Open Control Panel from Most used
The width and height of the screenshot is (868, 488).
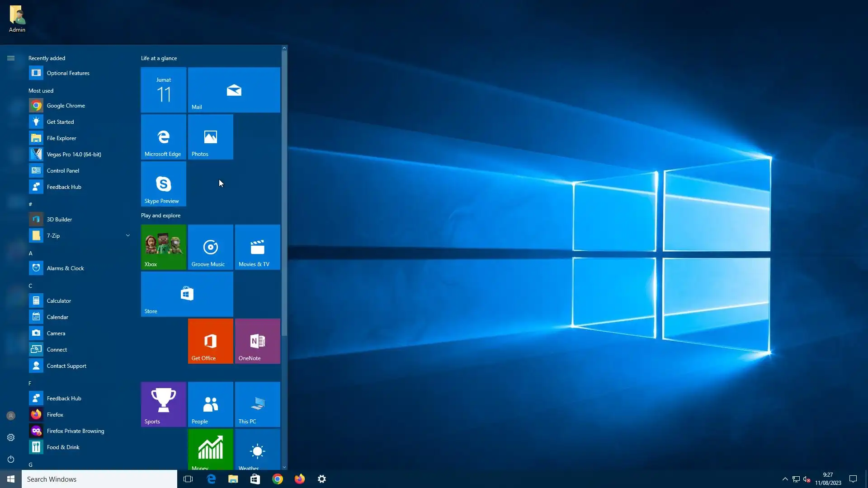point(63,171)
